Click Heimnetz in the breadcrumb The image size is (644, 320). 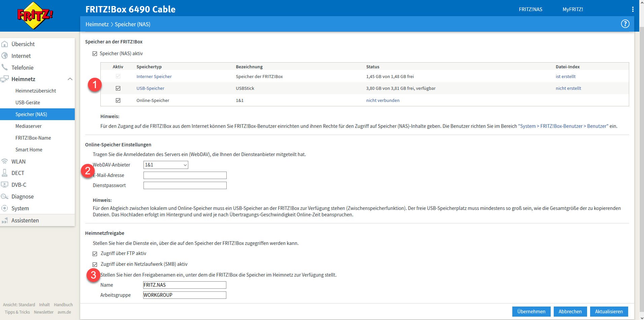97,24
